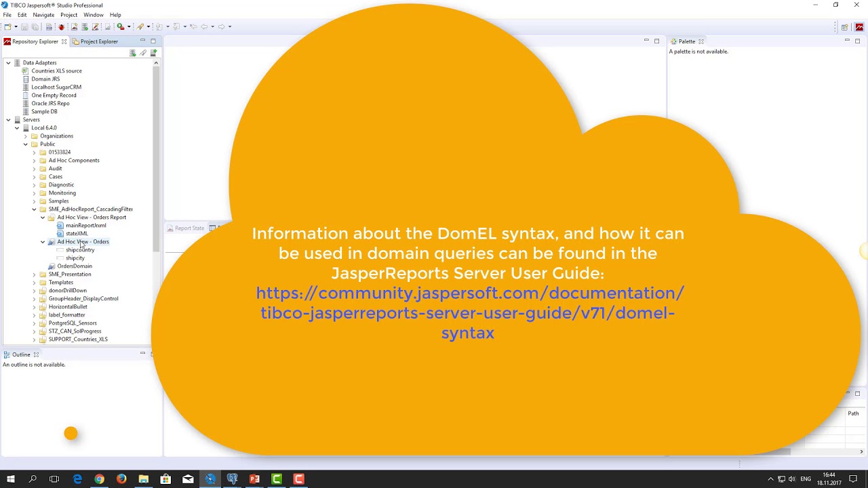Collapse the Ad Hoc View - Orders node
Viewport: 868px width, 488px height.
pos(43,241)
